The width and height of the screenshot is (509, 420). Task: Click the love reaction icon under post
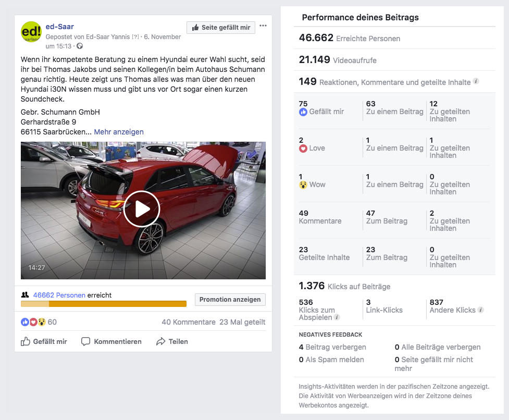(33, 322)
